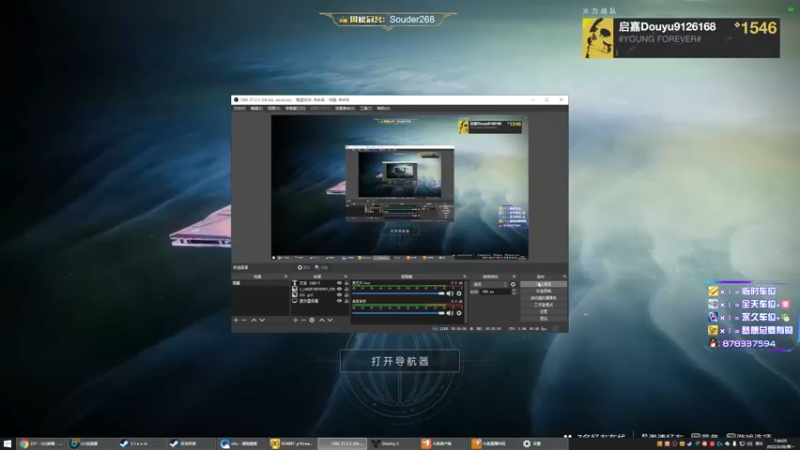Move the scene down with the arrow

pyautogui.click(x=262, y=320)
